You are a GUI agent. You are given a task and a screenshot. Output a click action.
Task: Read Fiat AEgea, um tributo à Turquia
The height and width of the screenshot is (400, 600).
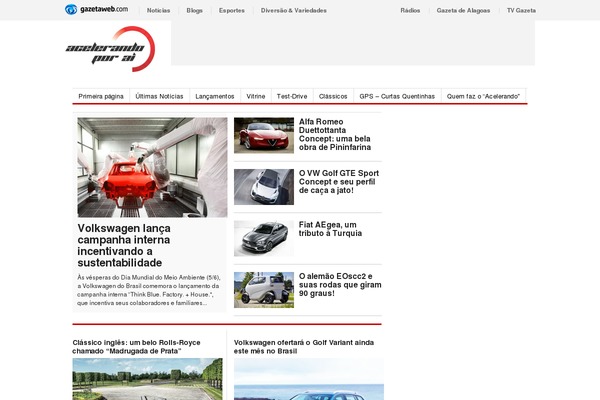tap(330, 229)
